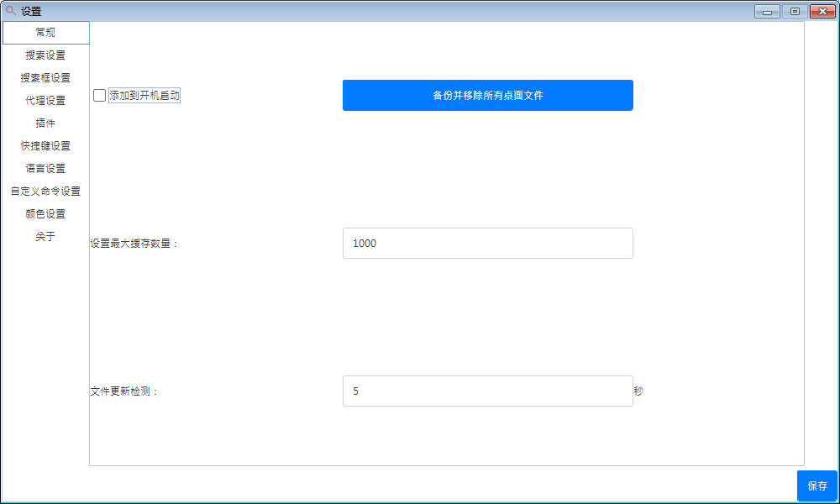Open the 插件 tab
The height and width of the screenshot is (504, 840).
[x=45, y=123]
